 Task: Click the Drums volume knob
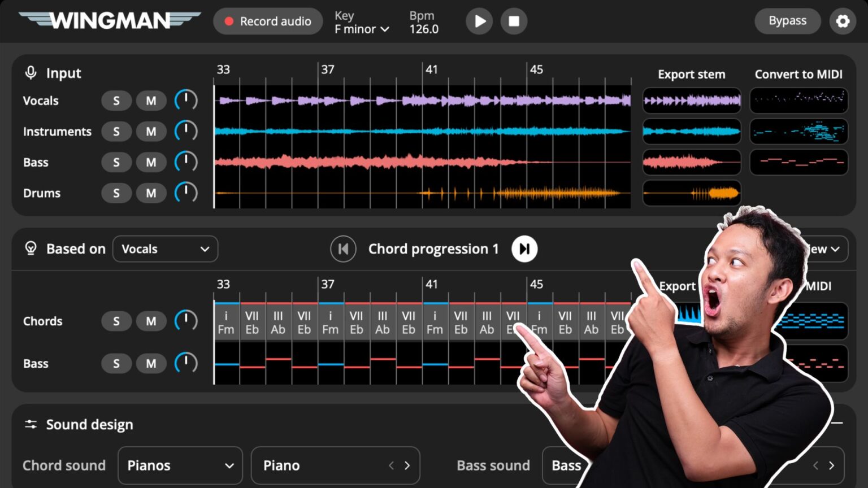[x=186, y=193]
